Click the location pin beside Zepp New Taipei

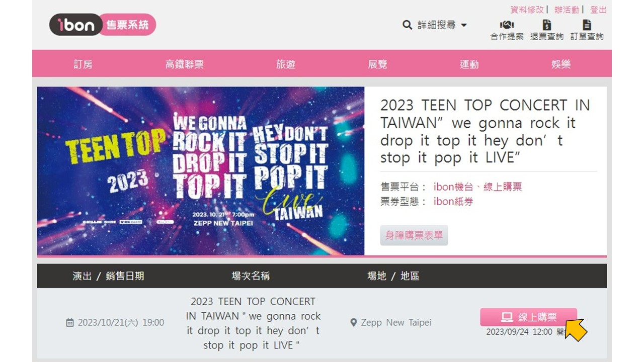coord(353,322)
